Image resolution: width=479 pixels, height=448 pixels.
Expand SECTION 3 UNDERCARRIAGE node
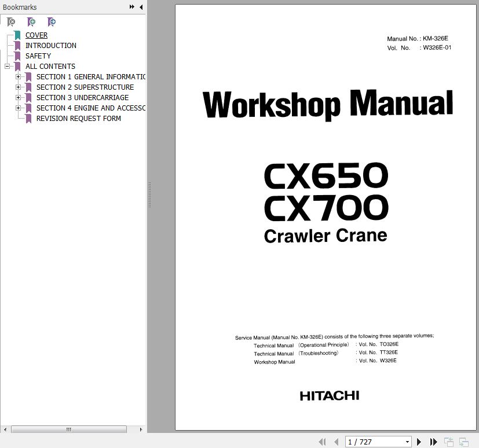pos(18,97)
